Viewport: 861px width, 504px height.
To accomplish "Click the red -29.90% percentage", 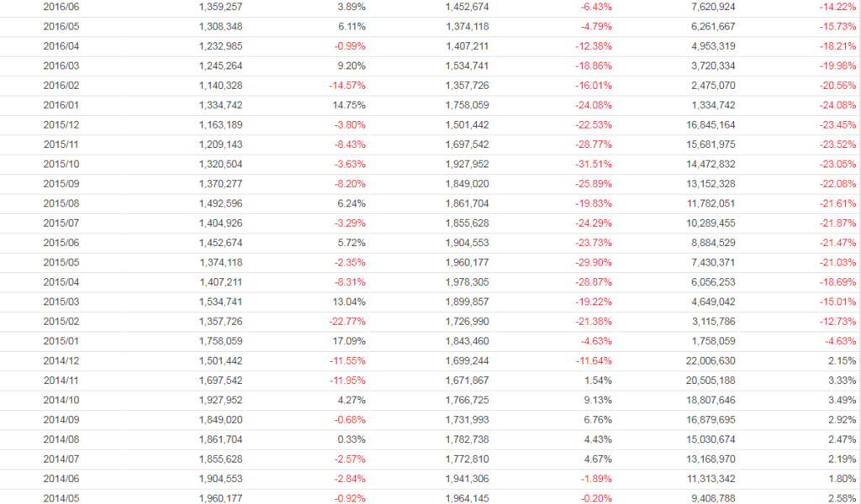I will click(x=594, y=262).
